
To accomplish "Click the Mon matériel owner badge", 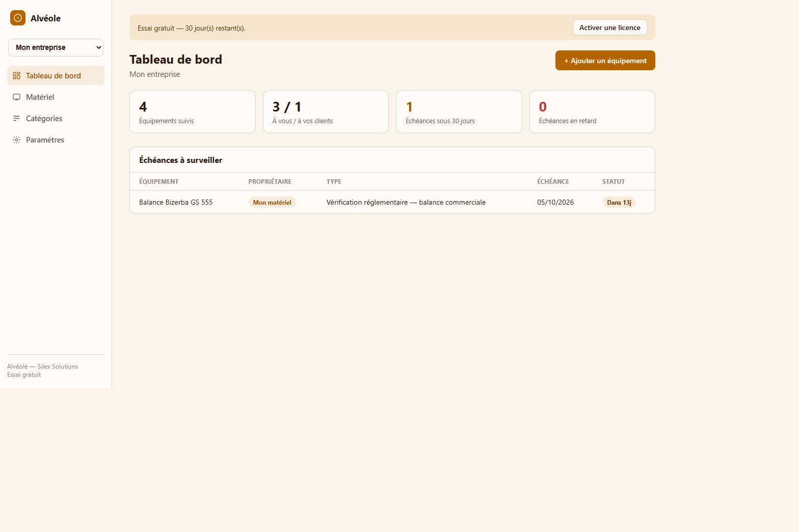I will pos(272,202).
